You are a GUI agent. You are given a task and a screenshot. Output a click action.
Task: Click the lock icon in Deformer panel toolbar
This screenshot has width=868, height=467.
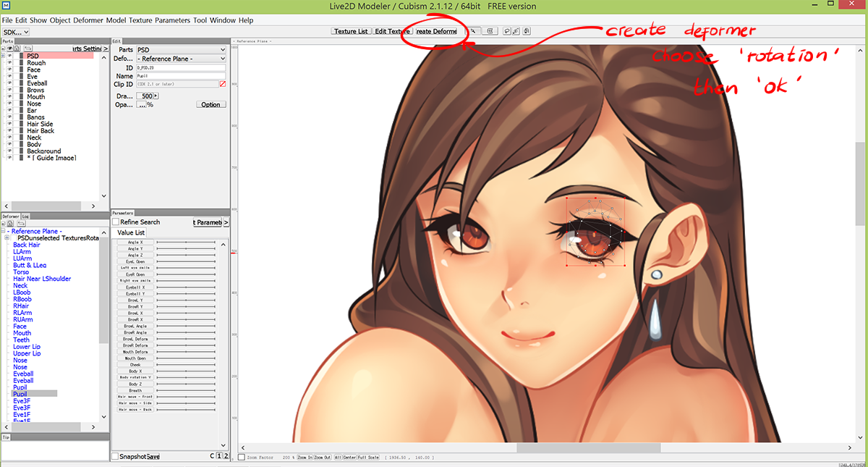(10, 223)
